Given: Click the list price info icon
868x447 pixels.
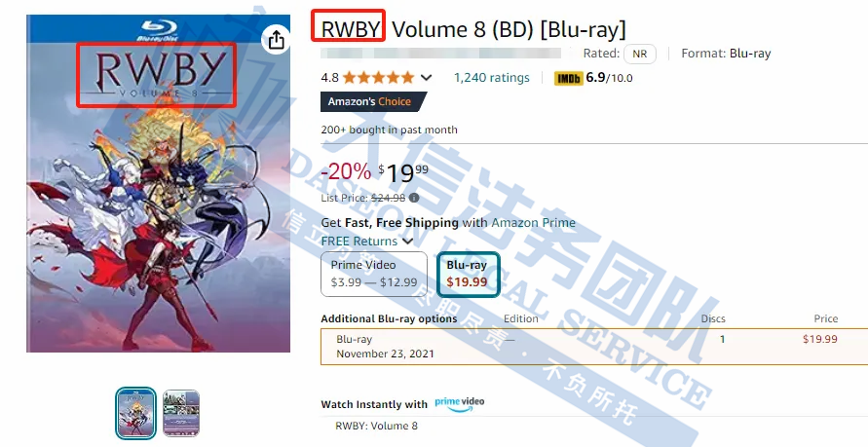Looking at the screenshot, I should pyautogui.click(x=414, y=198).
